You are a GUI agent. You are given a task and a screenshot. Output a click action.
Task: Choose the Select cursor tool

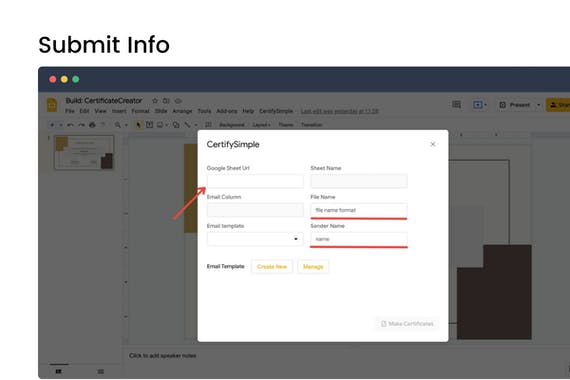tap(139, 125)
